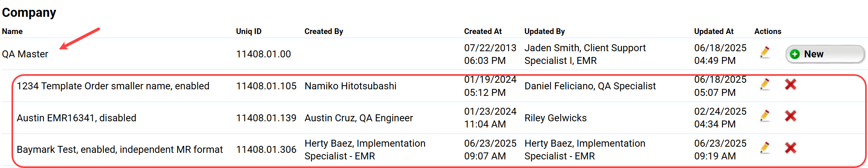Select the Austin EMR16341, disabled entry
The width and height of the screenshot is (868, 168).
(x=76, y=118)
